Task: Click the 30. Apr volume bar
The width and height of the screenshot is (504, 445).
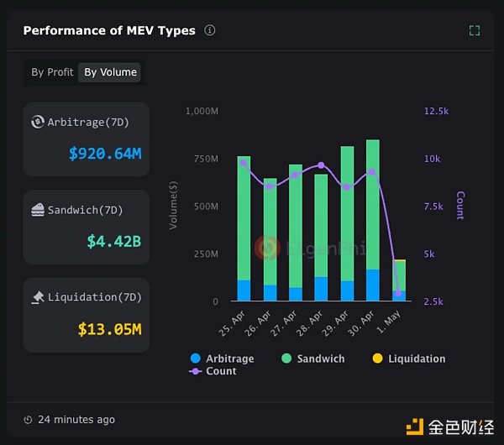Action: tap(372, 220)
